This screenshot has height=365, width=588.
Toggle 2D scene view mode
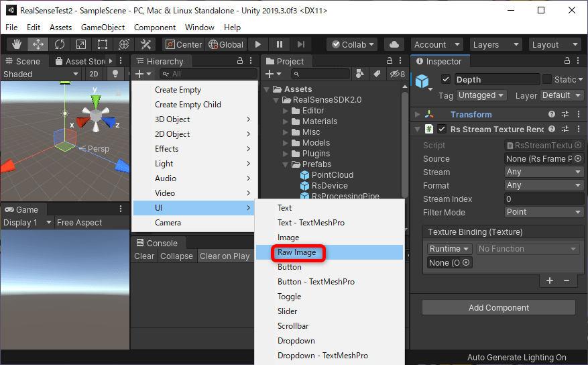(94, 74)
